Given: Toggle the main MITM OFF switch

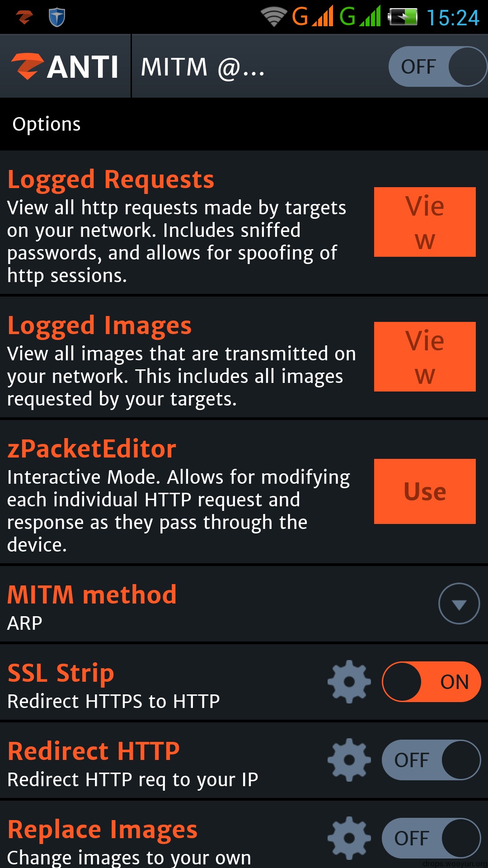Looking at the screenshot, I should 437,66.
